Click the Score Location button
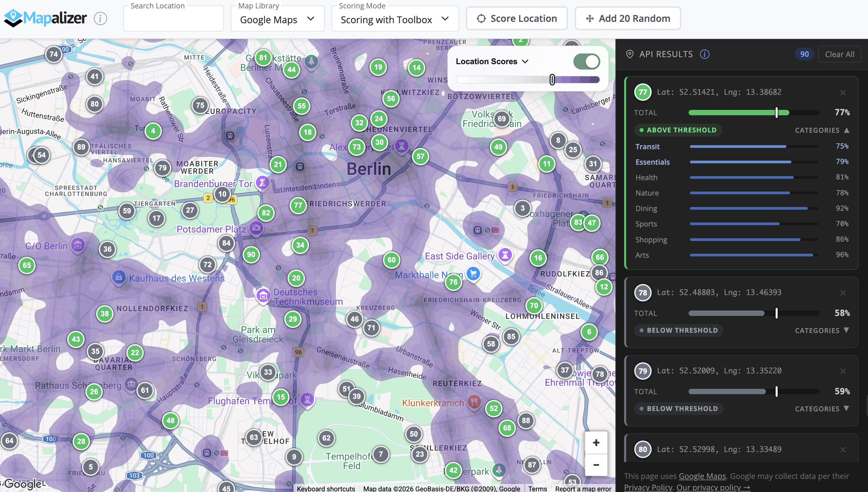The width and height of the screenshot is (868, 492). (x=517, y=18)
